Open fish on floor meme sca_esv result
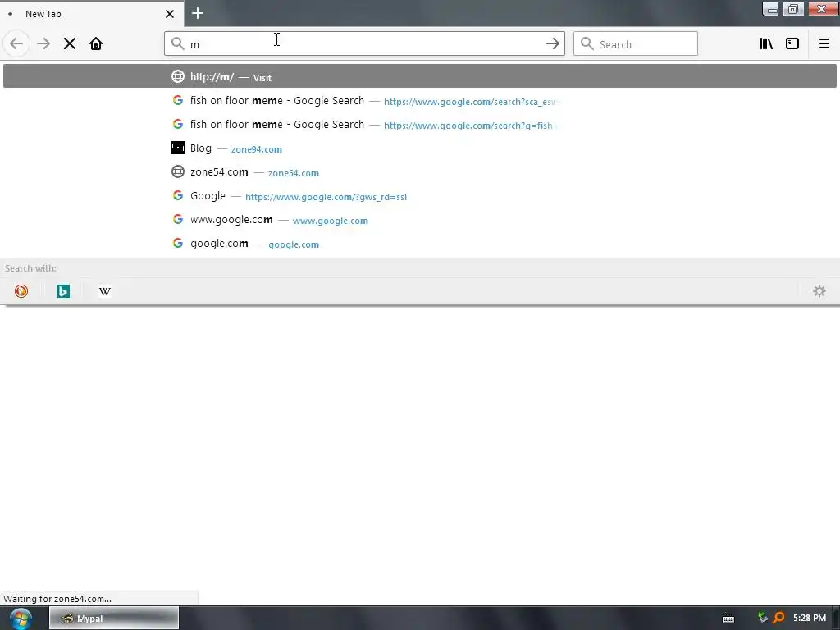Screen dimensions: 840x630 [419, 101]
